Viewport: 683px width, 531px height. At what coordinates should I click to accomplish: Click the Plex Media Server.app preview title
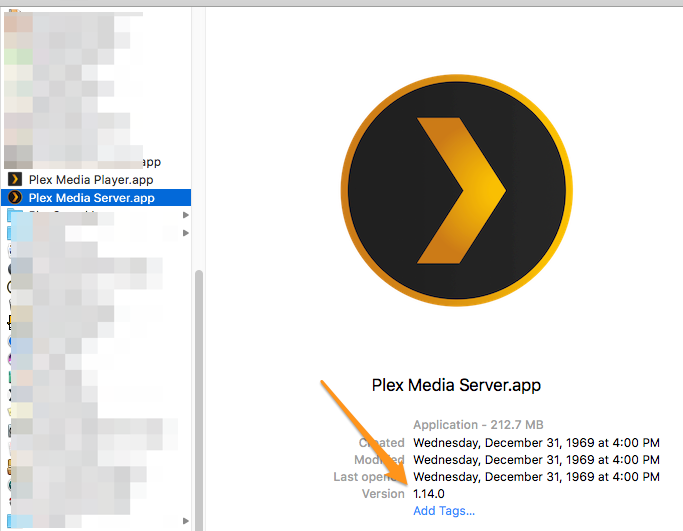point(456,385)
